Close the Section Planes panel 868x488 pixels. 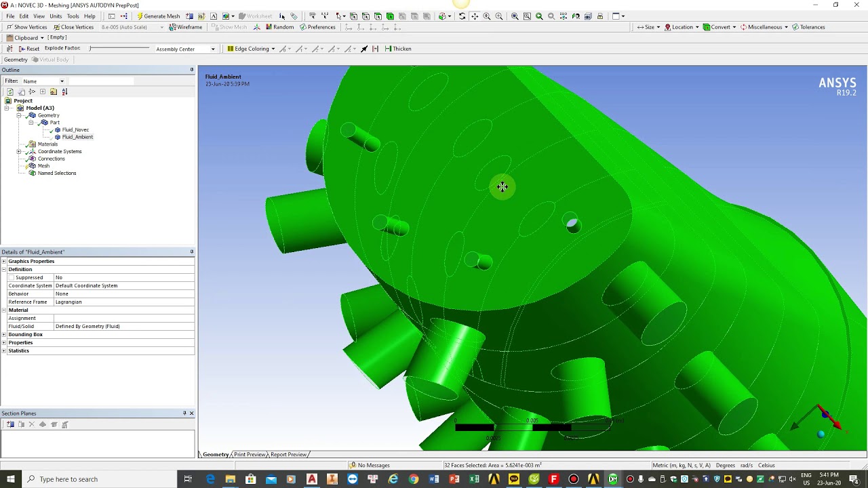pos(191,413)
